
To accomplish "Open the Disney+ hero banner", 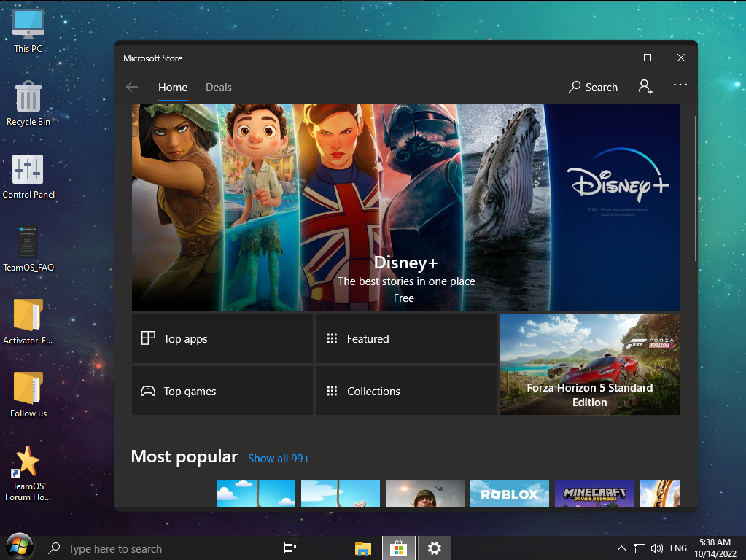I will coord(406,207).
